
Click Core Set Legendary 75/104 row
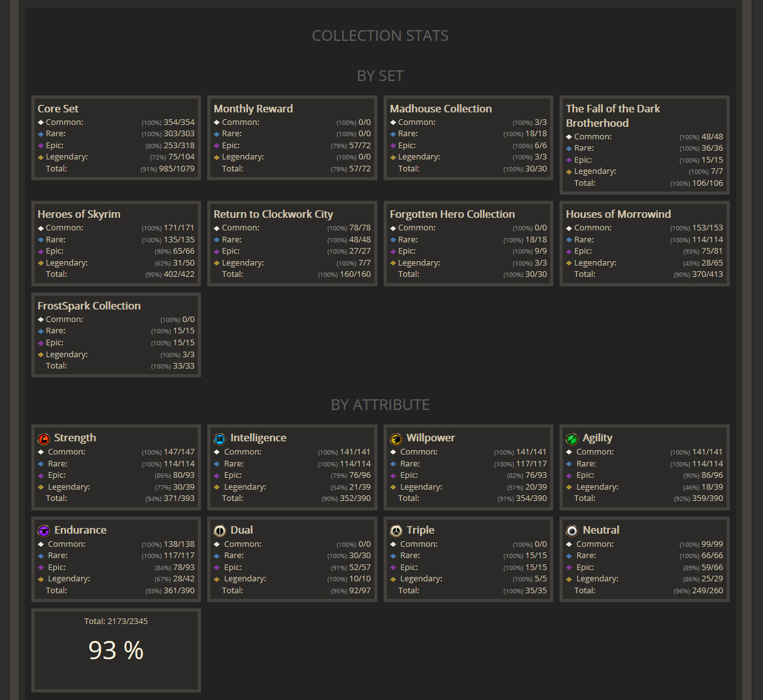[x=116, y=157]
